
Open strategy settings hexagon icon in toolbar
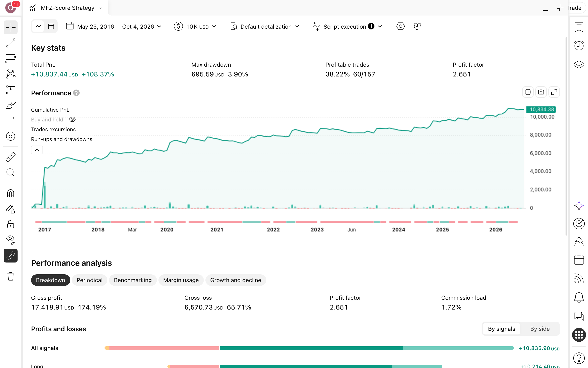(400, 26)
